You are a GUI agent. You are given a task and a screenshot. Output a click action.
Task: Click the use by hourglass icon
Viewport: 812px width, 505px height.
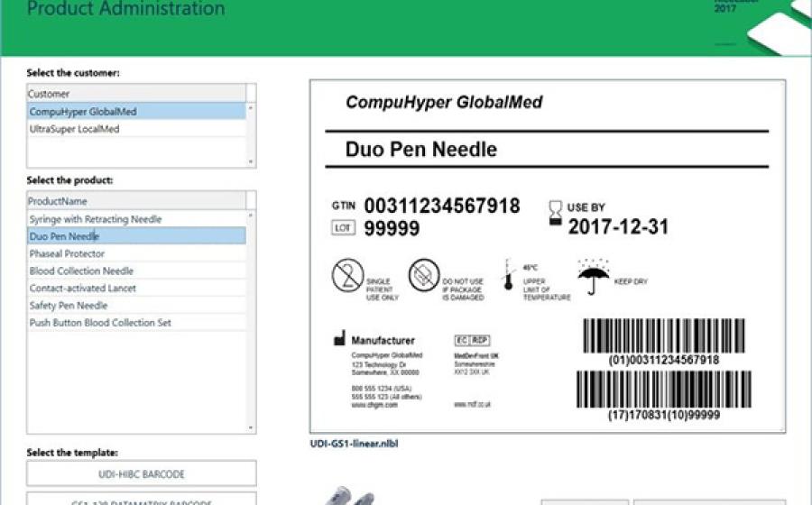tap(555, 213)
